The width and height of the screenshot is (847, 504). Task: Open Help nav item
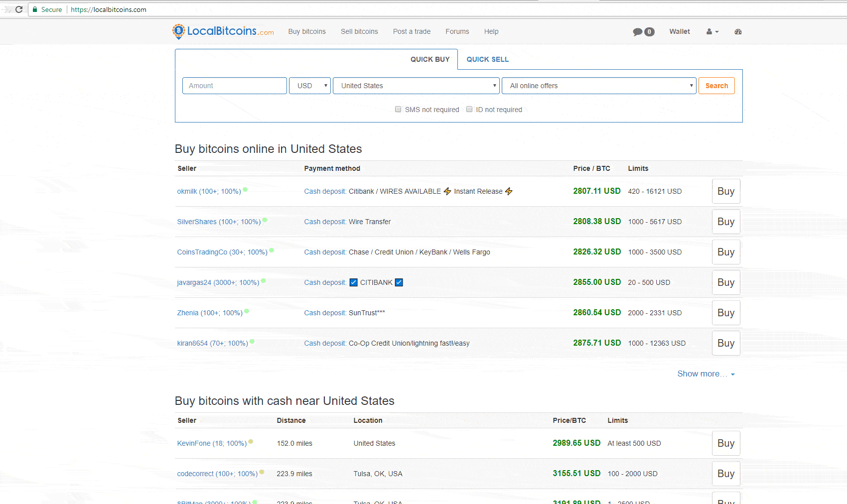click(x=491, y=31)
